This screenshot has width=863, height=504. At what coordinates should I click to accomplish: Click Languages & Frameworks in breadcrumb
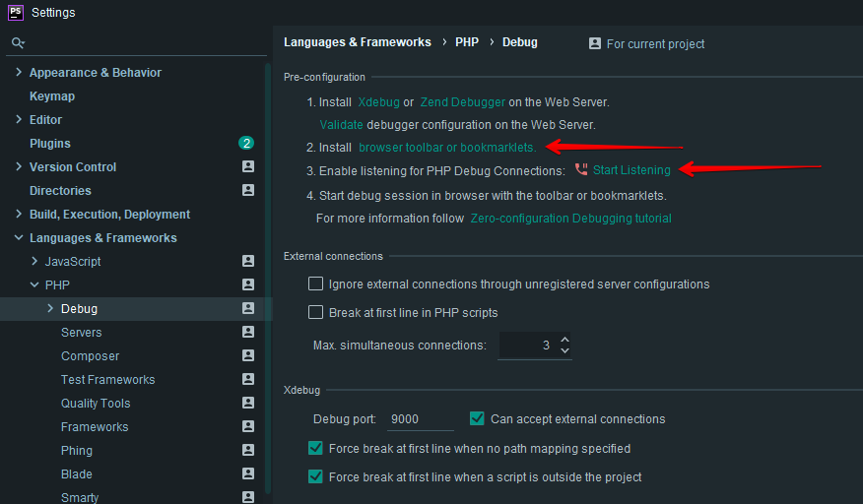(358, 42)
